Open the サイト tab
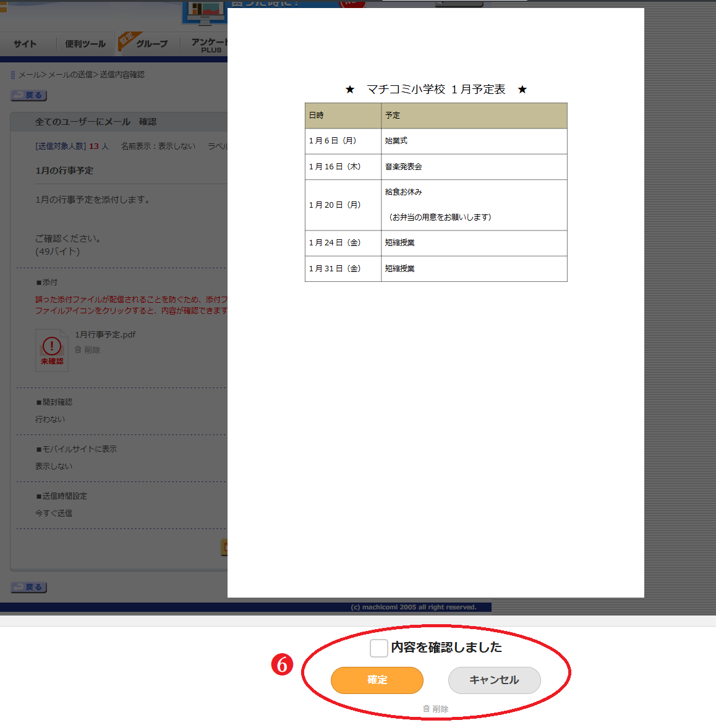716x728 pixels. [25, 44]
